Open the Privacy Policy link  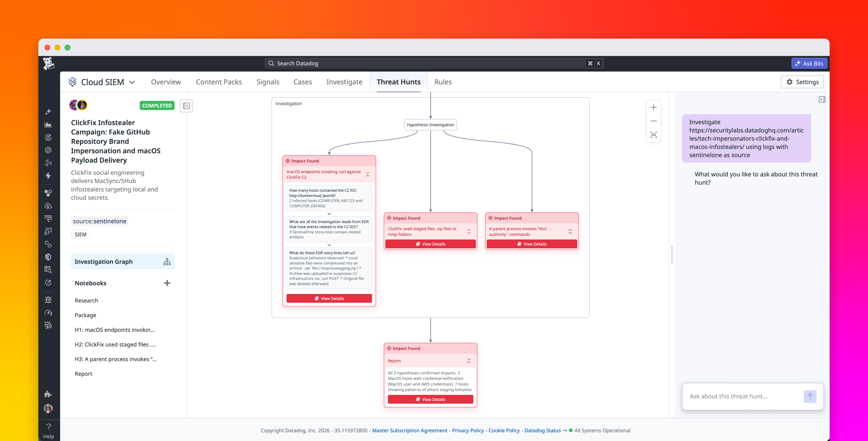pos(468,430)
